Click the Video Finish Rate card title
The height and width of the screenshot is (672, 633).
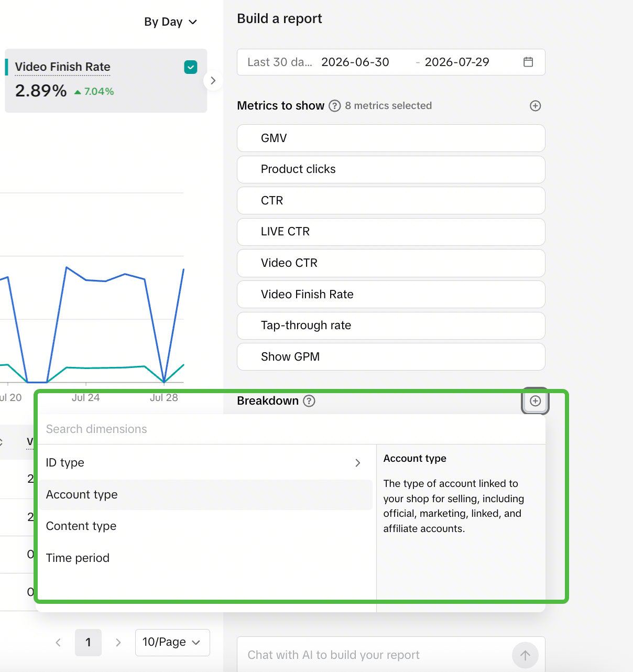pyautogui.click(x=63, y=67)
